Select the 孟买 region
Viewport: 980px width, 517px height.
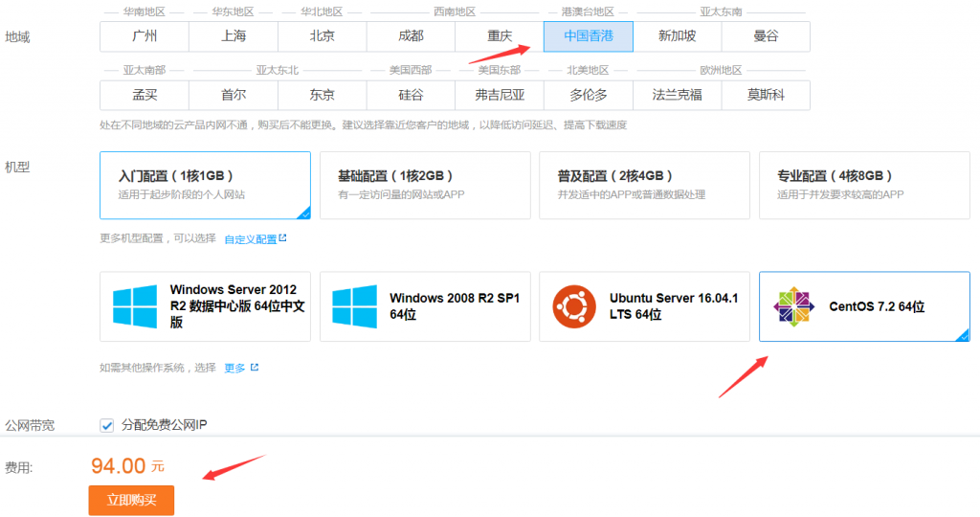pyautogui.click(x=145, y=95)
